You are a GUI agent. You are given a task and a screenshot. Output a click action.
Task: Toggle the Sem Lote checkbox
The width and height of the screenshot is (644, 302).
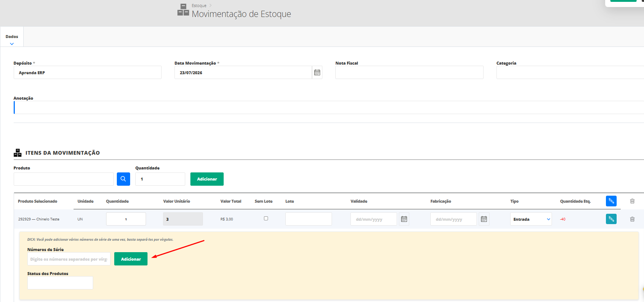click(266, 219)
